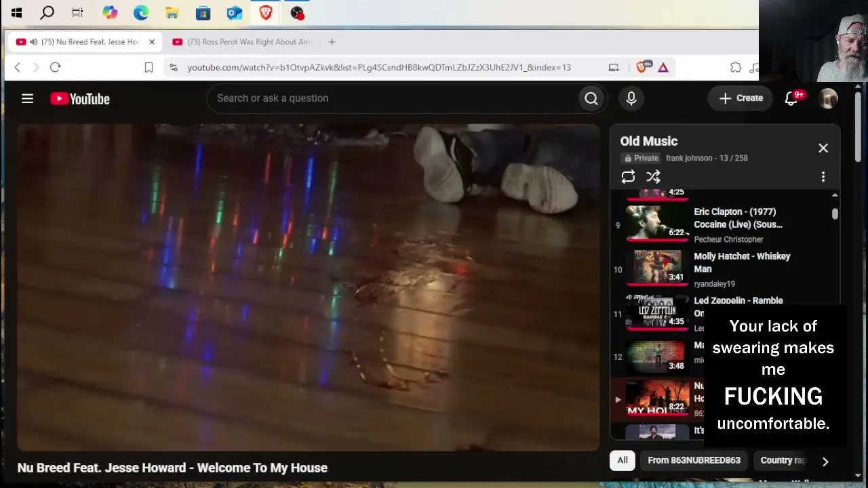868x488 pixels.
Task: Click the playlist panel scrollbar thumb
Action: (835, 214)
